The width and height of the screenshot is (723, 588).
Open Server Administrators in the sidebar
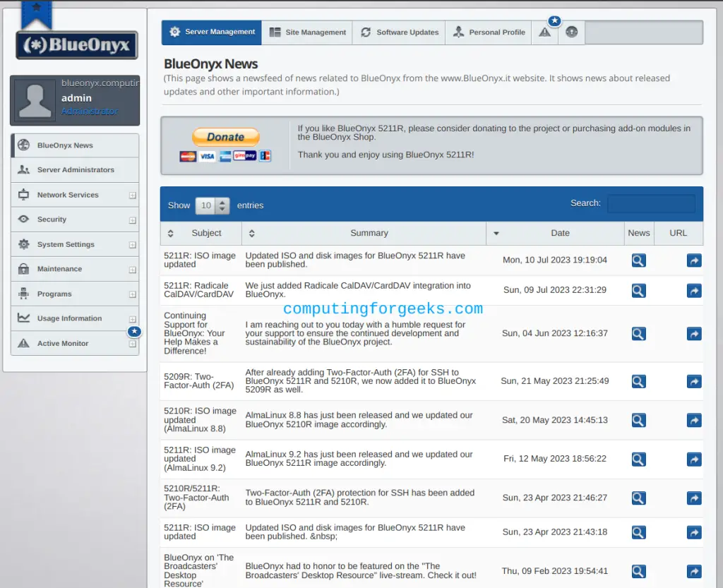(75, 169)
